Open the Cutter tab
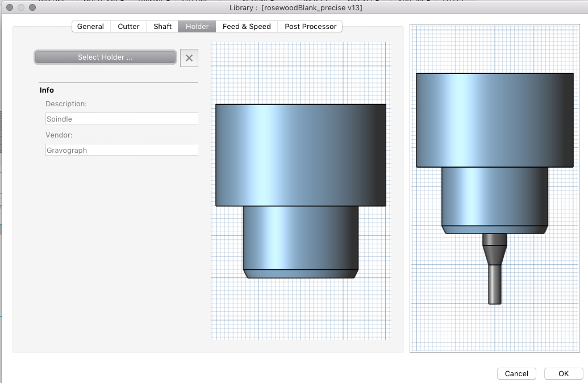This screenshot has width=588, height=383. pos(128,27)
